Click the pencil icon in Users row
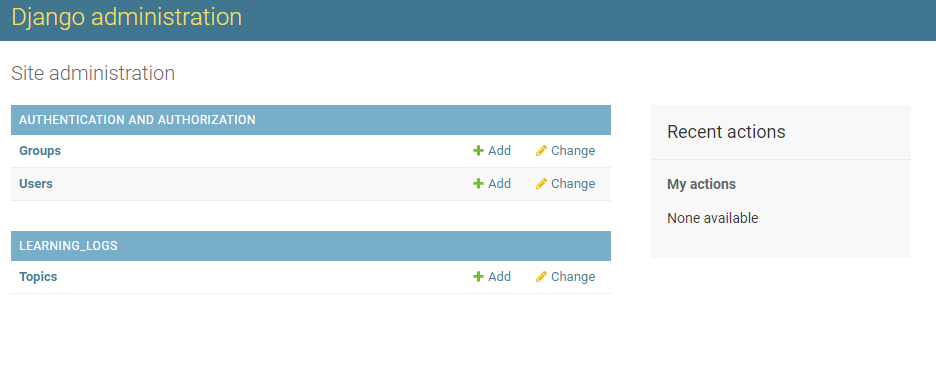 [x=541, y=184]
